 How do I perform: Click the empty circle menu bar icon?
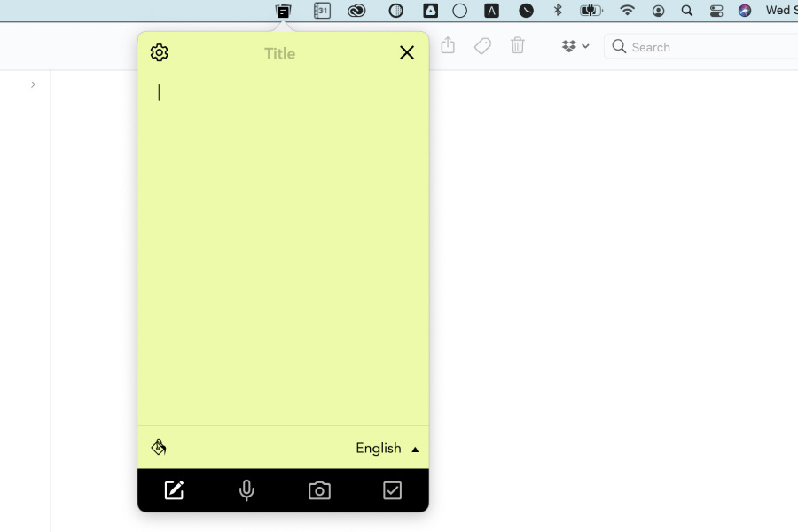459,11
